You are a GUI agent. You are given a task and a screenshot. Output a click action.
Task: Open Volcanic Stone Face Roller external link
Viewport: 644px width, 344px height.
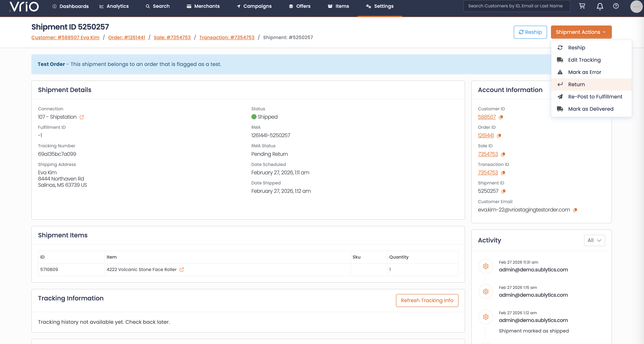click(x=182, y=269)
